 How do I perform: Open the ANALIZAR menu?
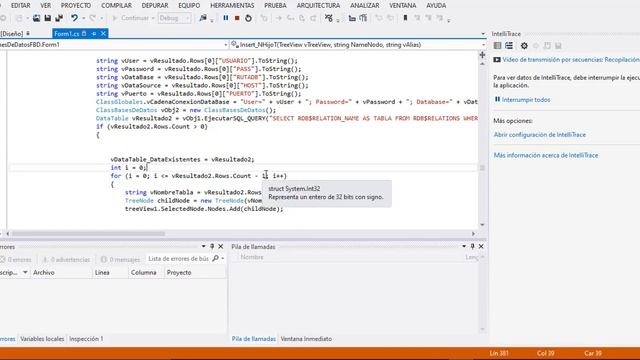coord(364,6)
